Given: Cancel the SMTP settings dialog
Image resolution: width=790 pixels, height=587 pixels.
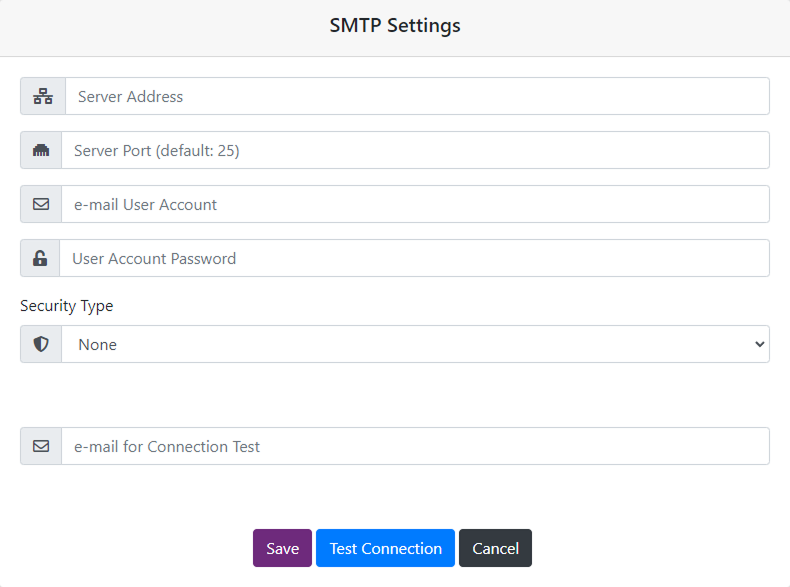Looking at the screenshot, I should (495, 548).
